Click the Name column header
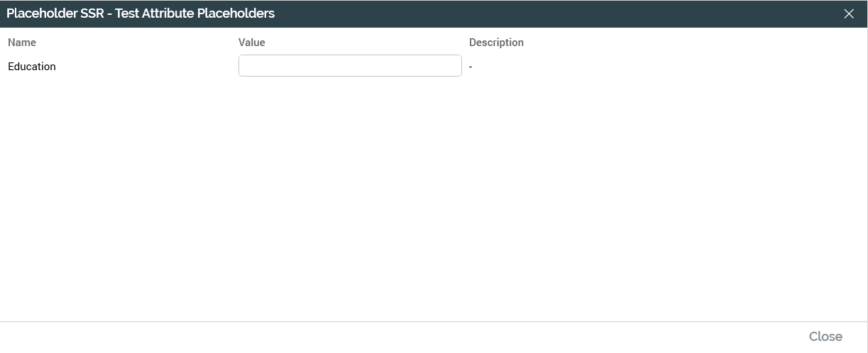Viewport: 868px width, 353px height. pos(22,43)
